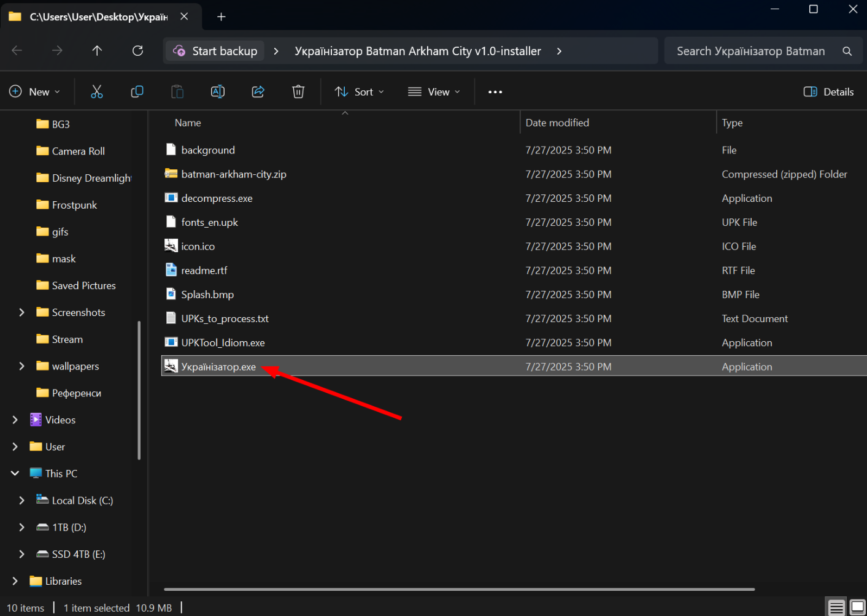The image size is (867, 616).
Task: Select the UPKTool_Idiom.exe application icon
Action: (x=171, y=342)
